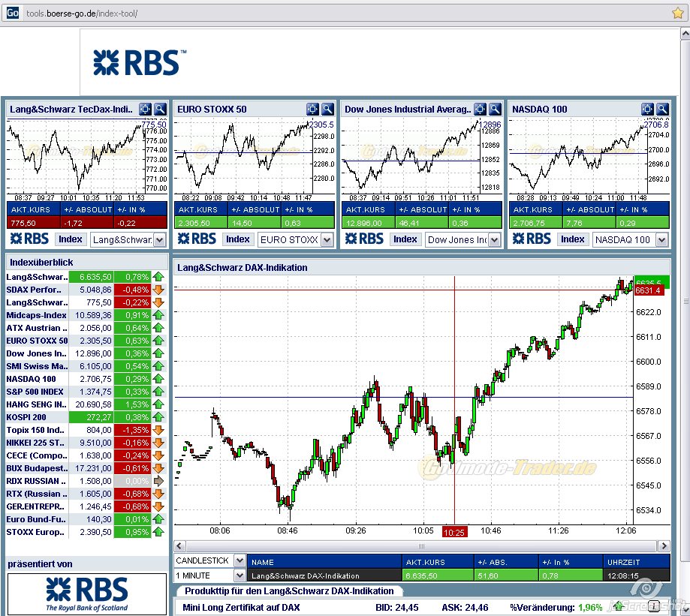Click the page scrollbar up arrow
Image resolution: width=690 pixels, height=616 pixels.
point(685,34)
